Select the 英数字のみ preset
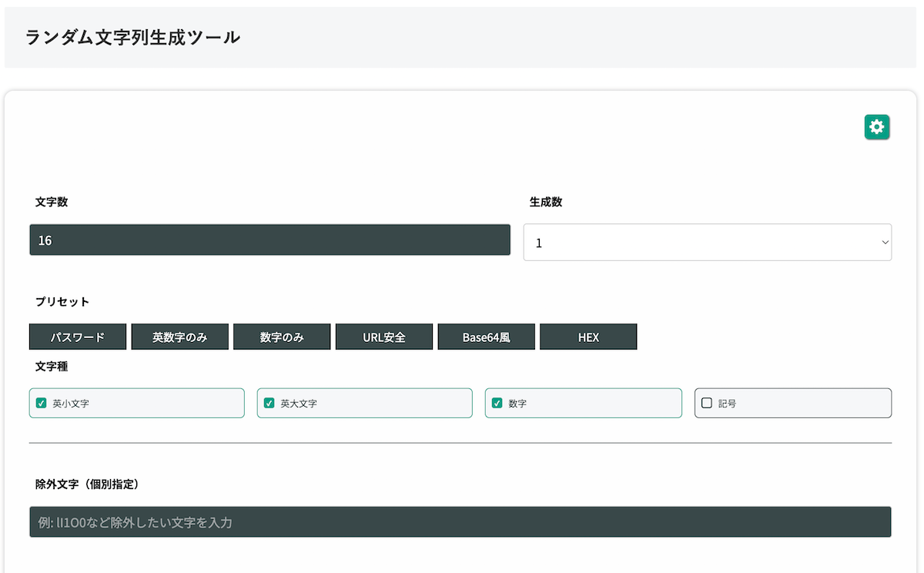 (179, 337)
